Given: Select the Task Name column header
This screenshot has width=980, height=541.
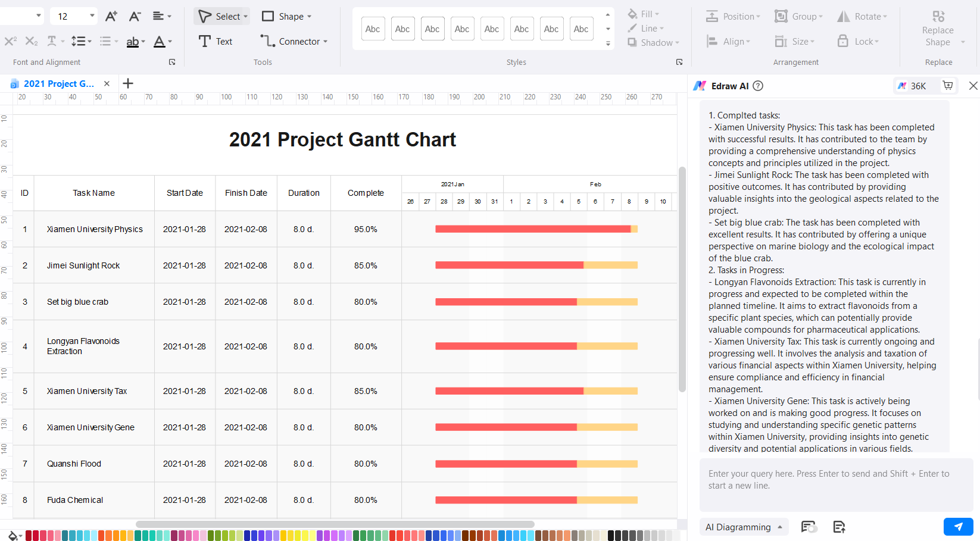Looking at the screenshot, I should (x=94, y=193).
